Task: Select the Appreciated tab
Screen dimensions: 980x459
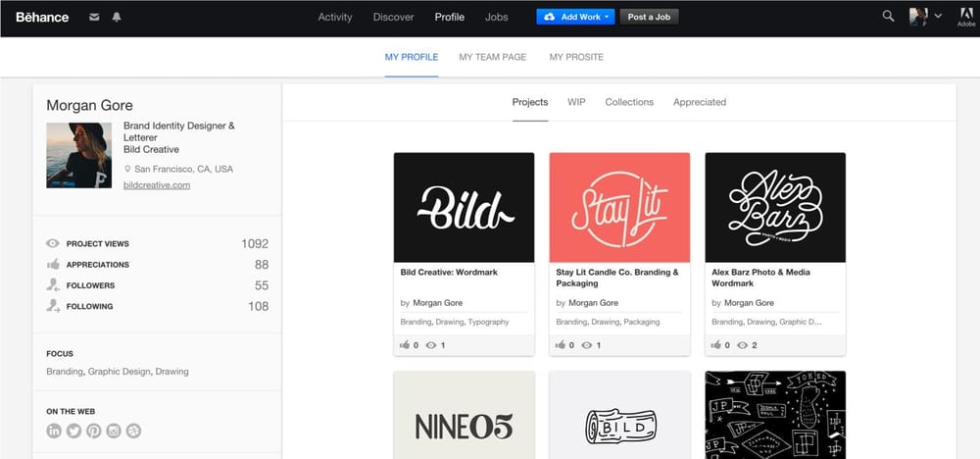Action: [700, 102]
